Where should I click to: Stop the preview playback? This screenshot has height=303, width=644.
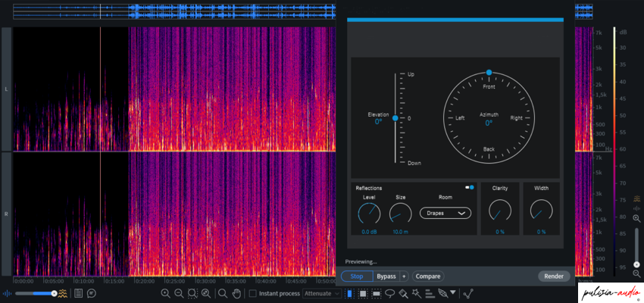point(357,276)
